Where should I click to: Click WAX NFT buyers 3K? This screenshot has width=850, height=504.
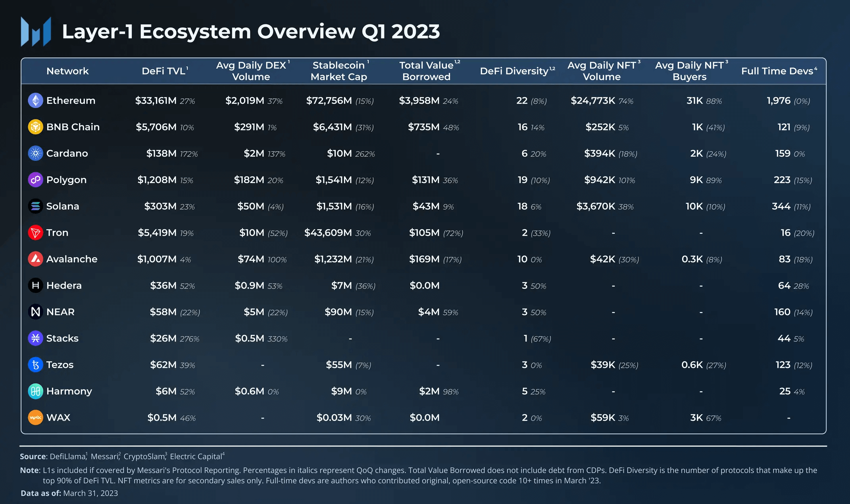click(696, 417)
